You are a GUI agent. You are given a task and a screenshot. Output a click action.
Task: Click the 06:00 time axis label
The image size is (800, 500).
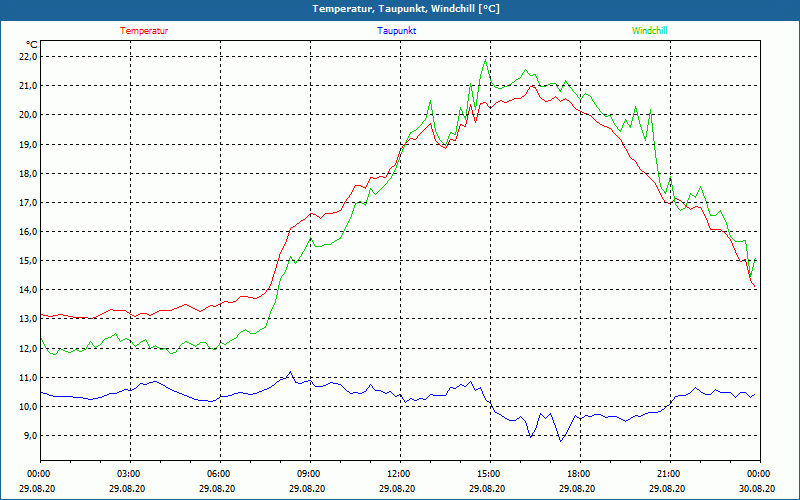[x=220, y=474]
